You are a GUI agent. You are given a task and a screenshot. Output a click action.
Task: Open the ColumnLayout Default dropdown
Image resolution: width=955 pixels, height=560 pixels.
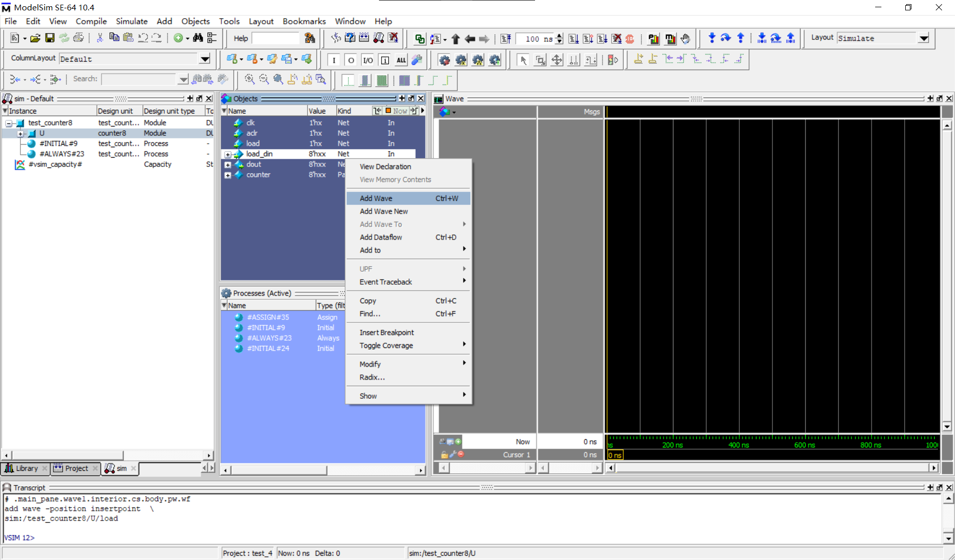tap(205, 59)
